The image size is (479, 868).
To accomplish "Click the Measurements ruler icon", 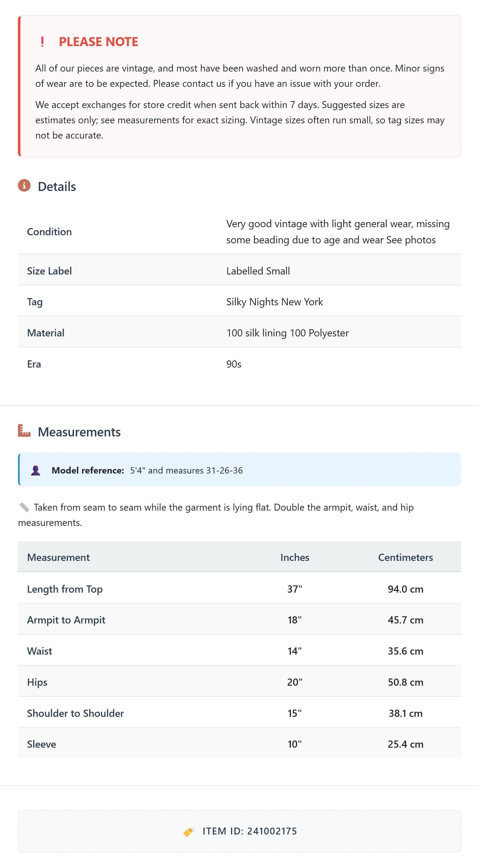I will click(24, 431).
